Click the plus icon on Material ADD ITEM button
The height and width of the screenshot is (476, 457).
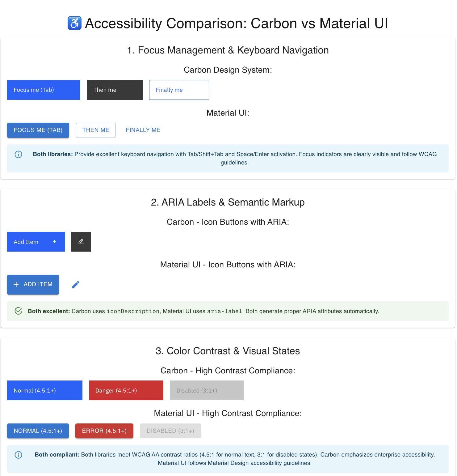(16, 284)
